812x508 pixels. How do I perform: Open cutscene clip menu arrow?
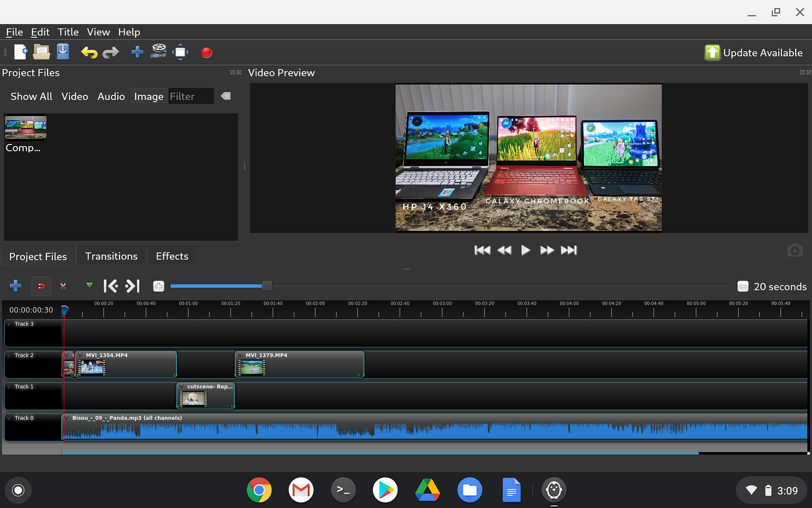pyautogui.click(x=182, y=387)
